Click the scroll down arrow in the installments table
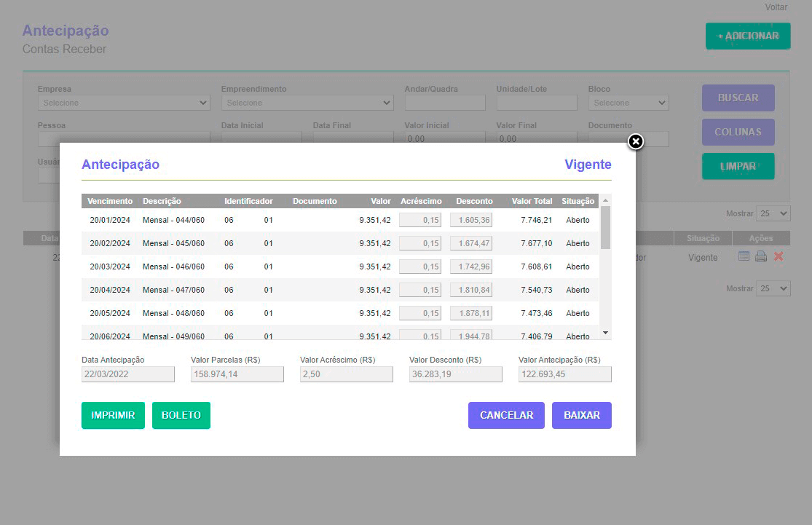Viewport: 812px width, 525px height. coord(605,333)
